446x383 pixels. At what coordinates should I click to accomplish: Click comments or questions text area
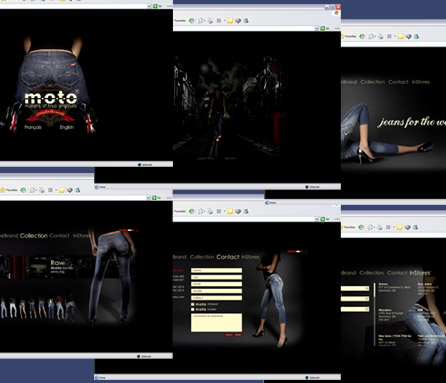(x=216, y=322)
